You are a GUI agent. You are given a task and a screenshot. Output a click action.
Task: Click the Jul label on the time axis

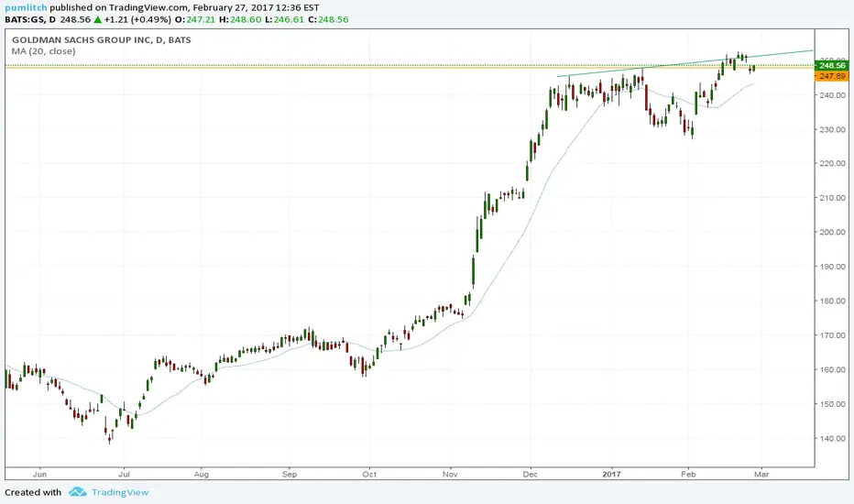point(124,474)
